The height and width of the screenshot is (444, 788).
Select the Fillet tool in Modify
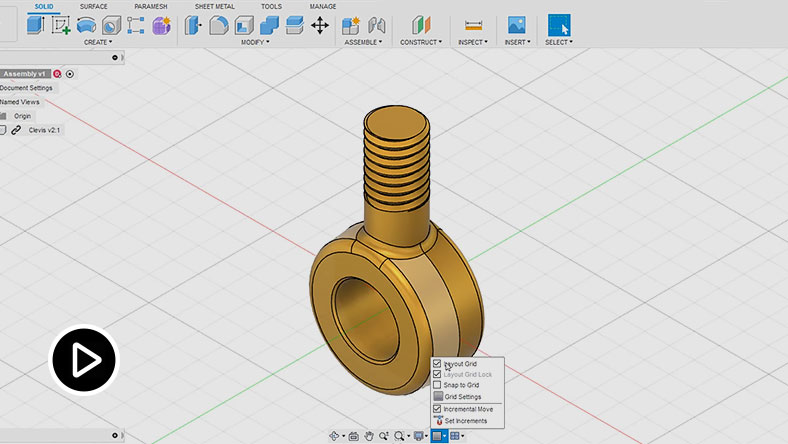(x=218, y=26)
